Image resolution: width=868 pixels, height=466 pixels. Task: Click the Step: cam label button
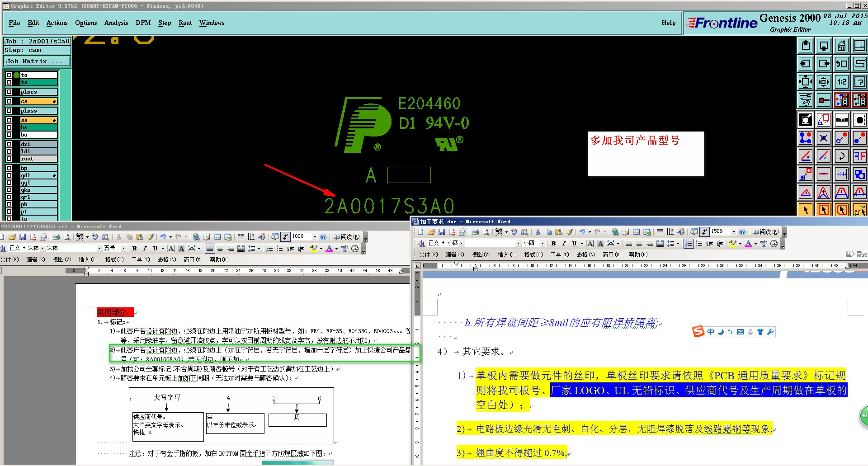click(37, 50)
